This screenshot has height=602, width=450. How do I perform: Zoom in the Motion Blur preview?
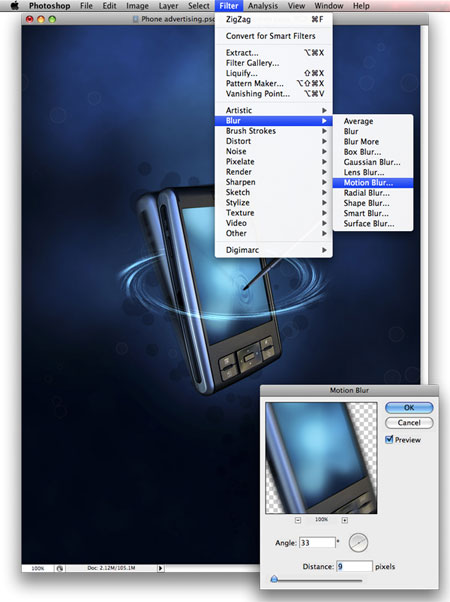click(344, 520)
